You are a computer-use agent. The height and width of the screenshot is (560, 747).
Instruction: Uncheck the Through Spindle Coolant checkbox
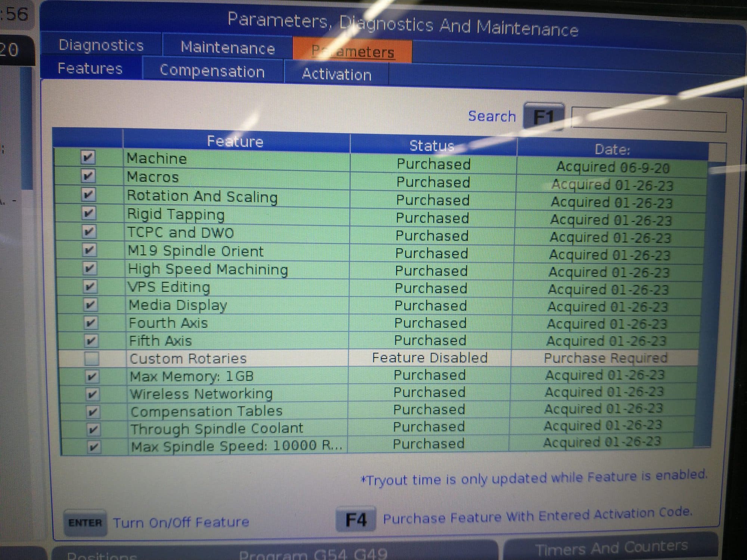(93, 429)
